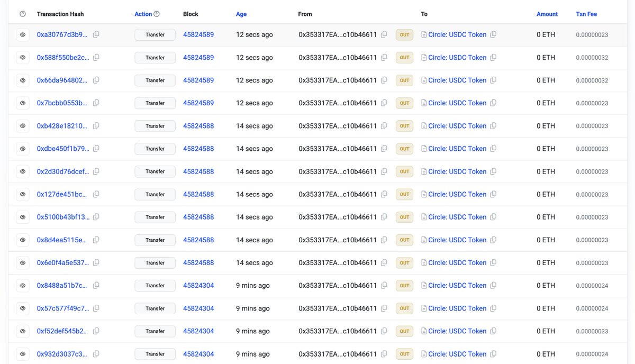The image size is (635, 364).
Task: Click From address in row 0x2d30d76dcef
Action: pos(338,171)
